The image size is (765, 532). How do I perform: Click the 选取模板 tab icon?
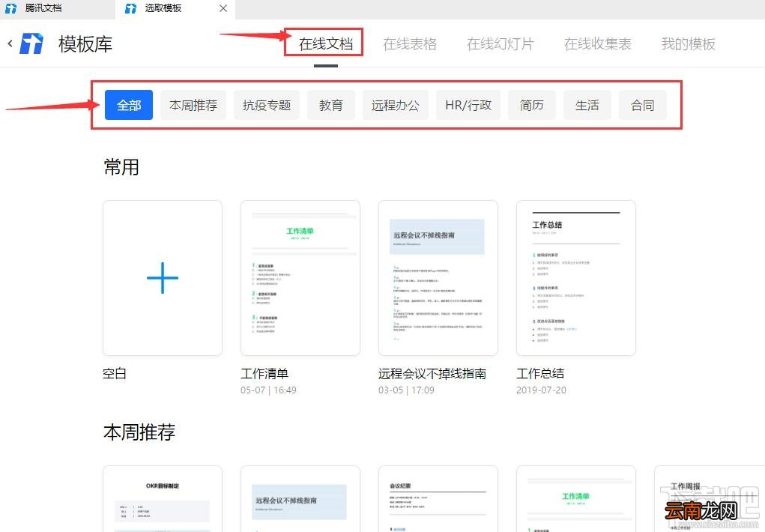click(130, 8)
